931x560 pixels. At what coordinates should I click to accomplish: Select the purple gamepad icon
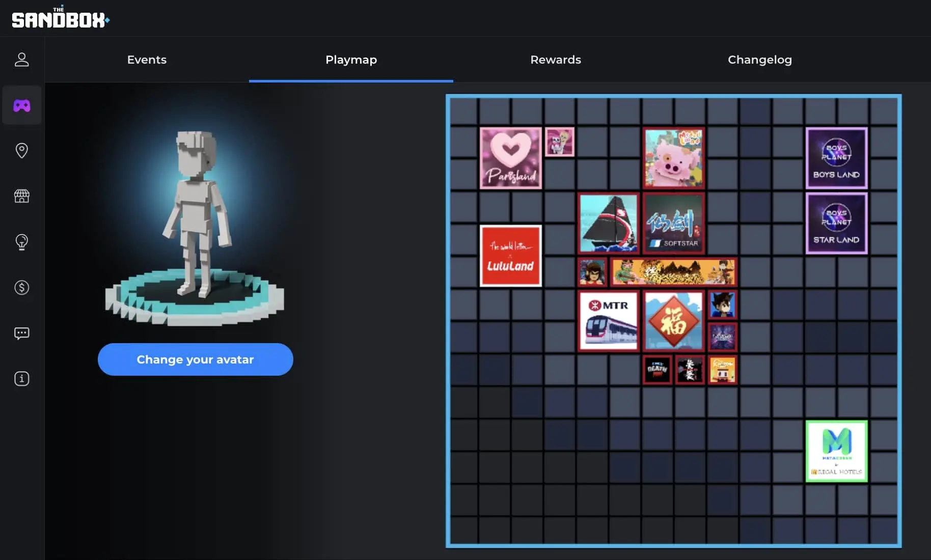[x=21, y=105]
